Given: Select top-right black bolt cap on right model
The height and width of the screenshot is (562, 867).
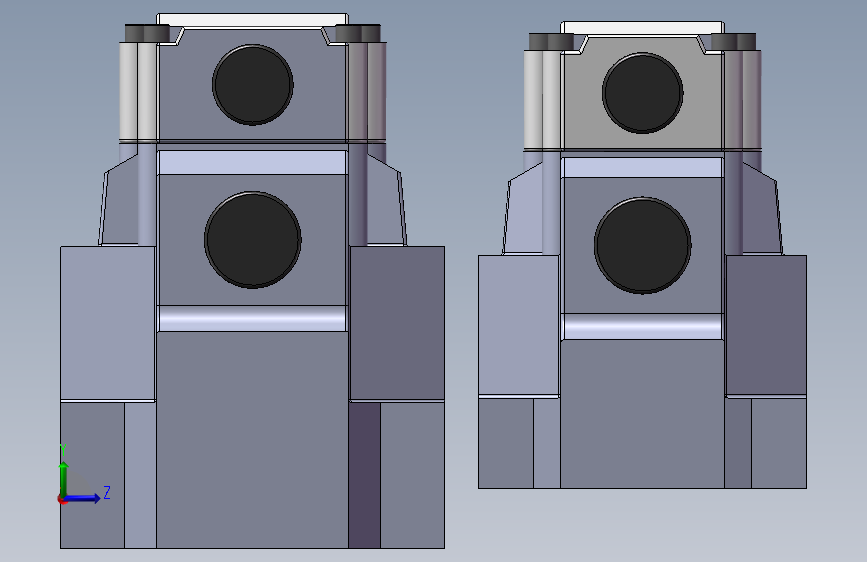Looking at the screenshot, I should 733,41.
